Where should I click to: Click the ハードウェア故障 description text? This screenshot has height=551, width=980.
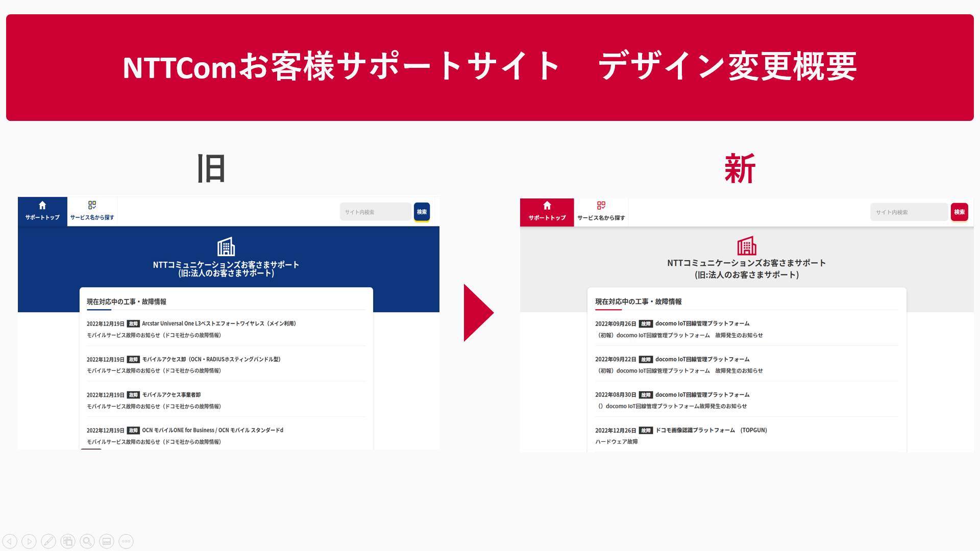click(x=617, y=442)
